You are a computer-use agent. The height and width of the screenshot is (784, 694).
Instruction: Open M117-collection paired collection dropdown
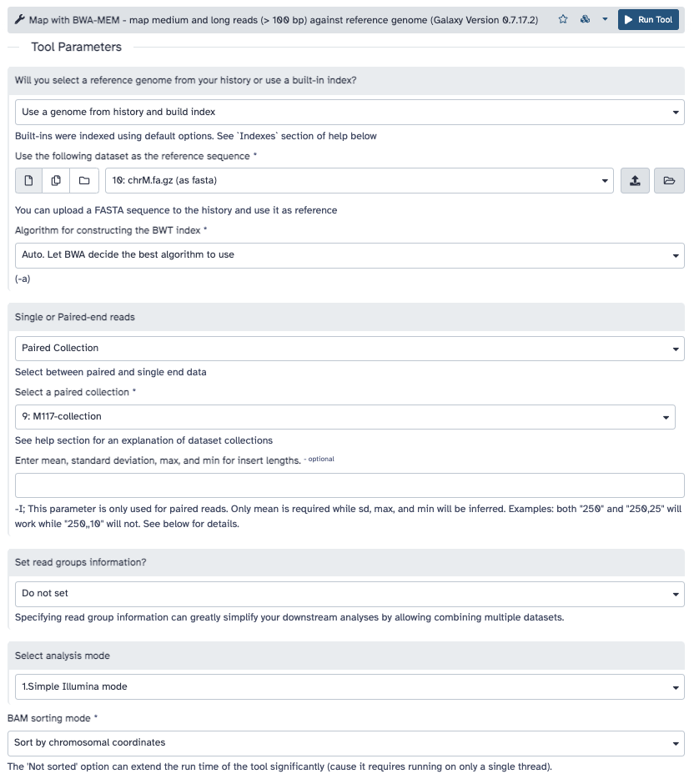[345, 417]
